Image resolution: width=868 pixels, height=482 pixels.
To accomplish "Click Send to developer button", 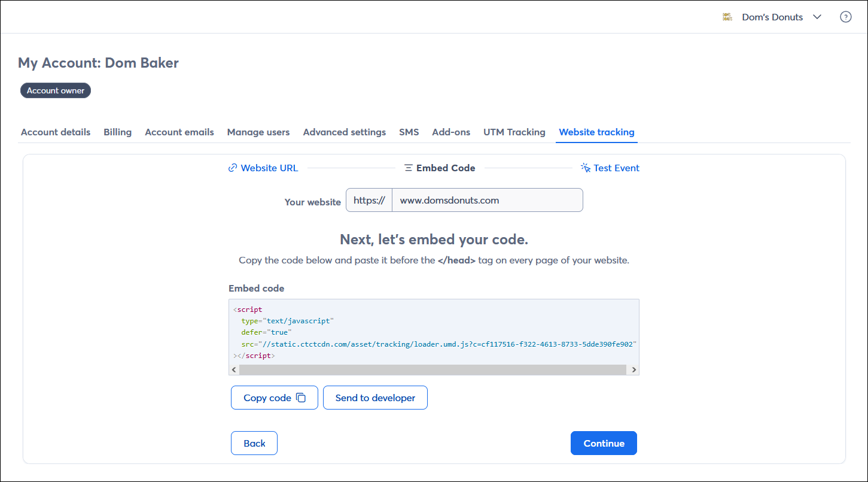I will coord(375,398).
